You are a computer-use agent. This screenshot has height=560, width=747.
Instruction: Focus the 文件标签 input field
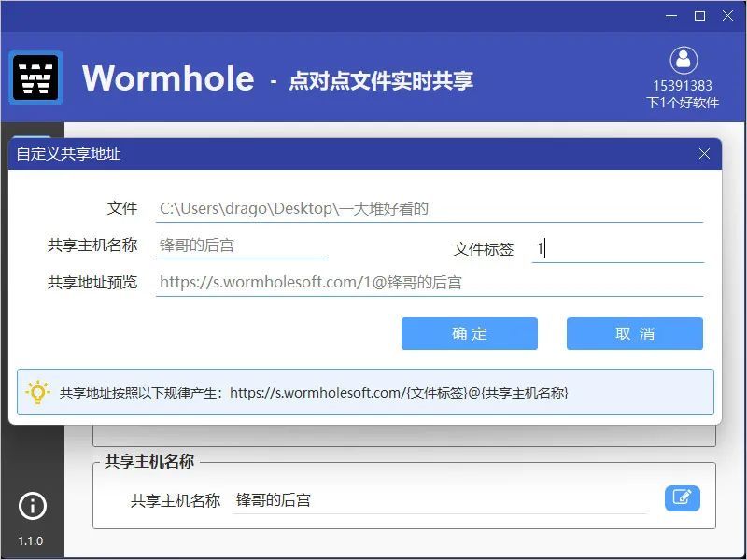618,249
